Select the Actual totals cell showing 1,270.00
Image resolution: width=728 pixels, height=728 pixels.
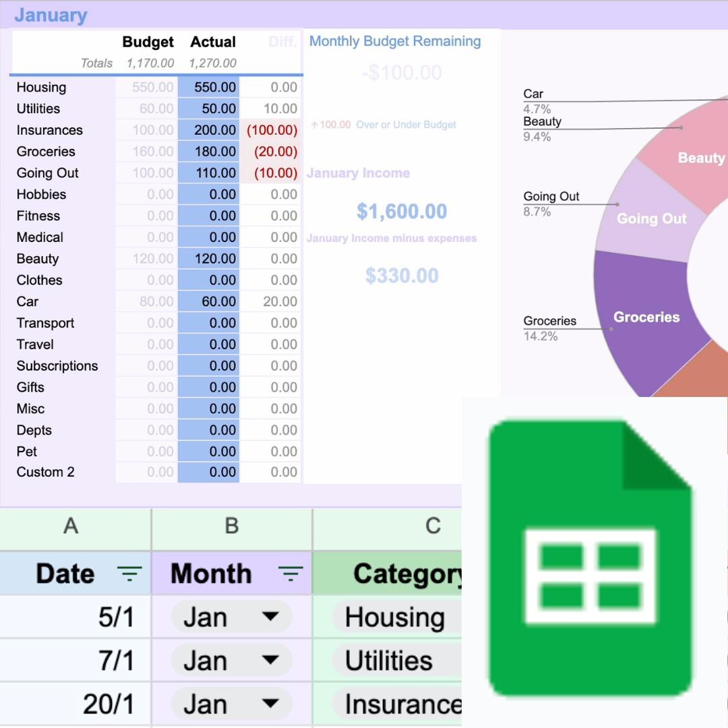point(212,63)
